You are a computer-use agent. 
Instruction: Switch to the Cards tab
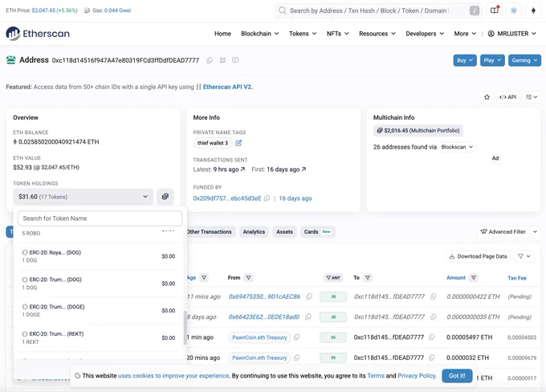(317, 231)
